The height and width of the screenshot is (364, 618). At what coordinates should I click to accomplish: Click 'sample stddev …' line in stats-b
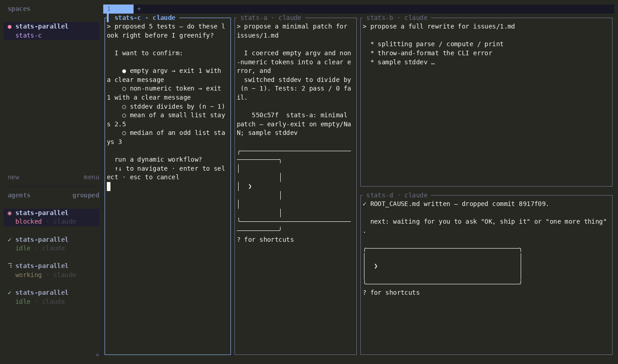[402, 62]
